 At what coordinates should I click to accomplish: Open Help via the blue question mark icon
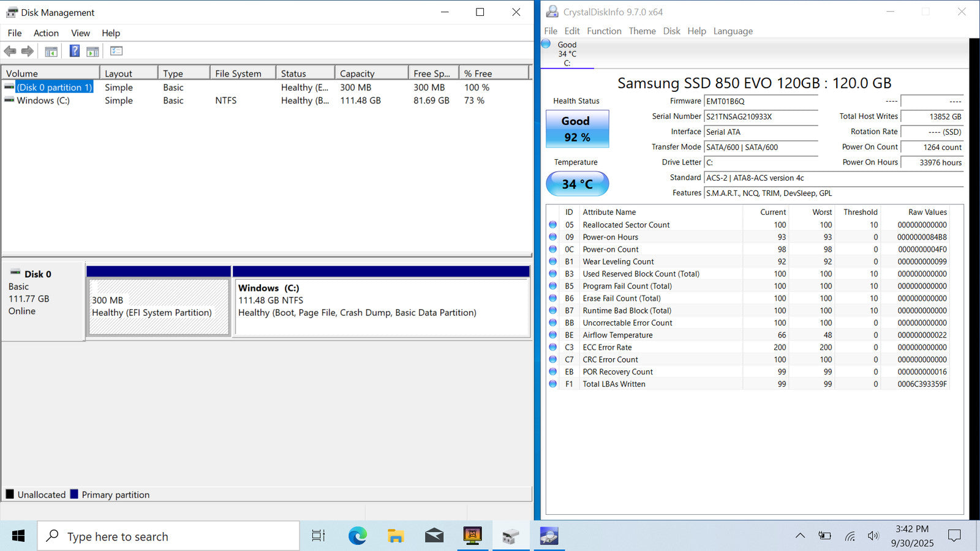pos(74,51)
